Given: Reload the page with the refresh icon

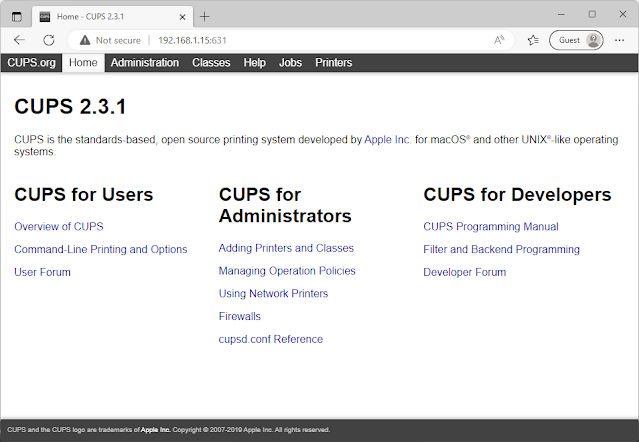Looking at the screenshot, I should (49, 40).
